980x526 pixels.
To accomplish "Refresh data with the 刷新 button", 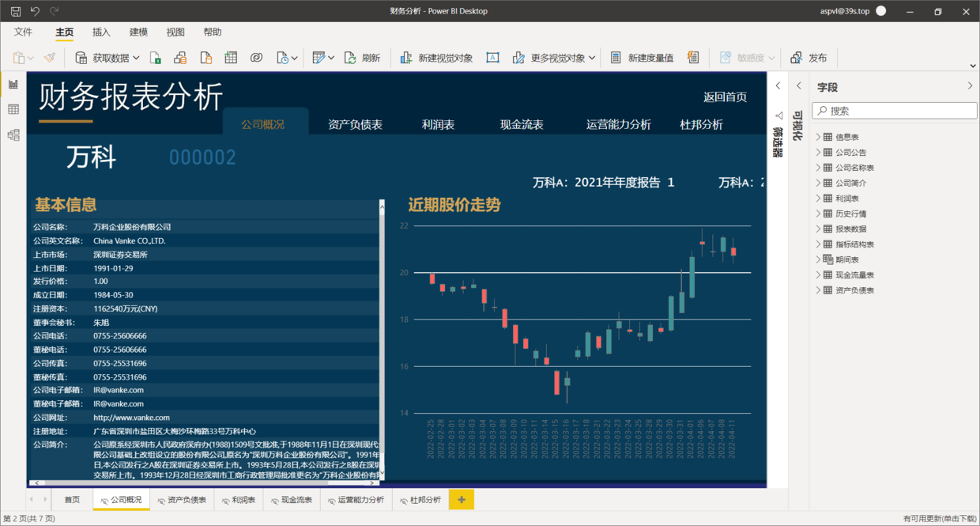I will (364, 58).
